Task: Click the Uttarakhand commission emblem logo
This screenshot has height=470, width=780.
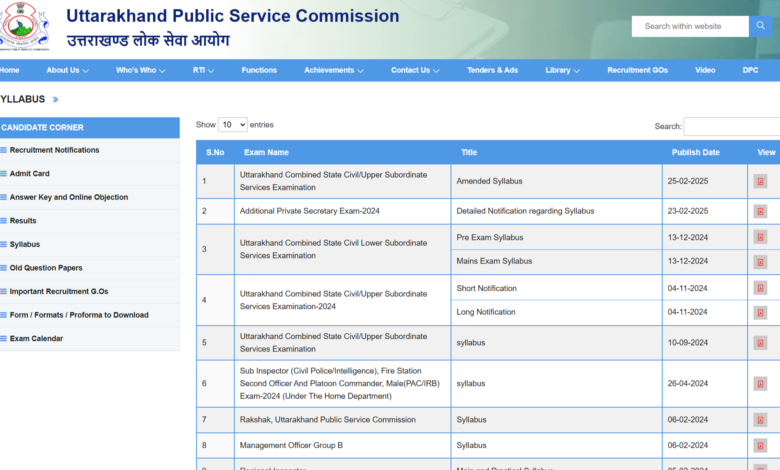Action: [x=22, y=26]
